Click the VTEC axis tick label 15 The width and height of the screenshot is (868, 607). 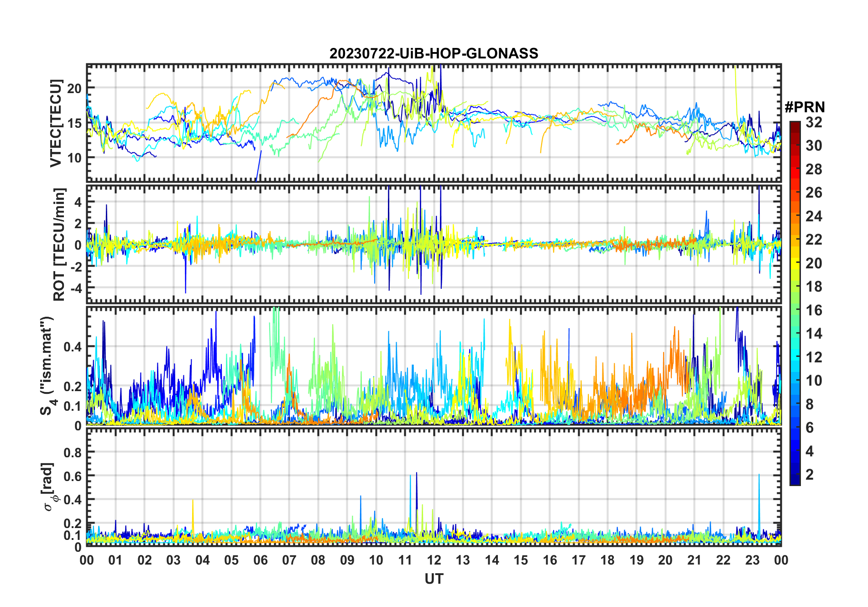click(74, 123)
